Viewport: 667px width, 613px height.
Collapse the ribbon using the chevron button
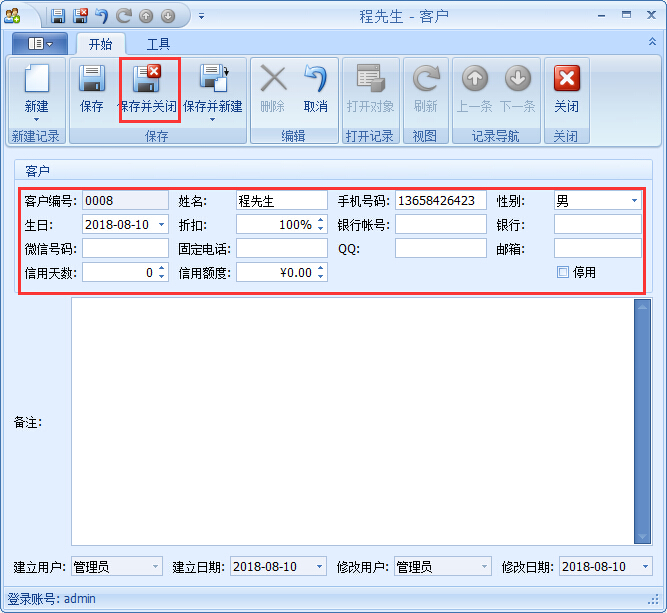tap(652, 42)
